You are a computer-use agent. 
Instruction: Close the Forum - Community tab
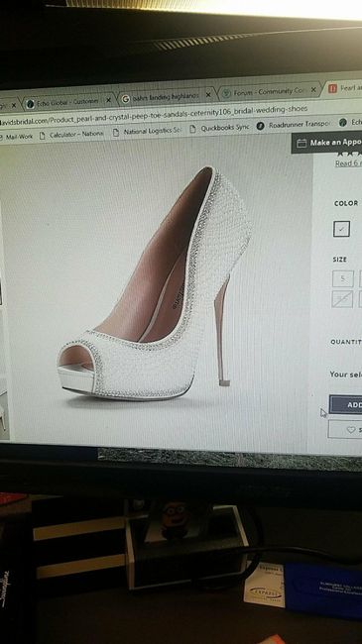tap(313, 89)
